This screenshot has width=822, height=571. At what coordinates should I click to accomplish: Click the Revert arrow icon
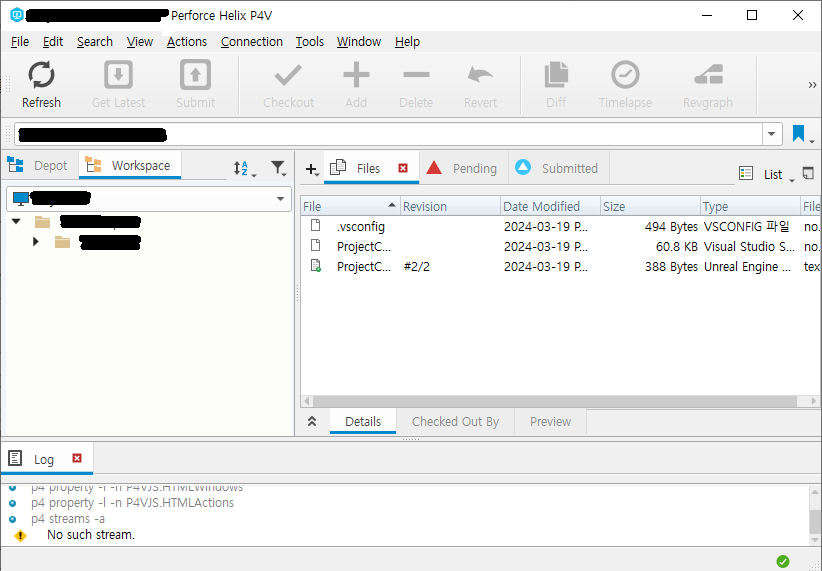pos(480,74)
